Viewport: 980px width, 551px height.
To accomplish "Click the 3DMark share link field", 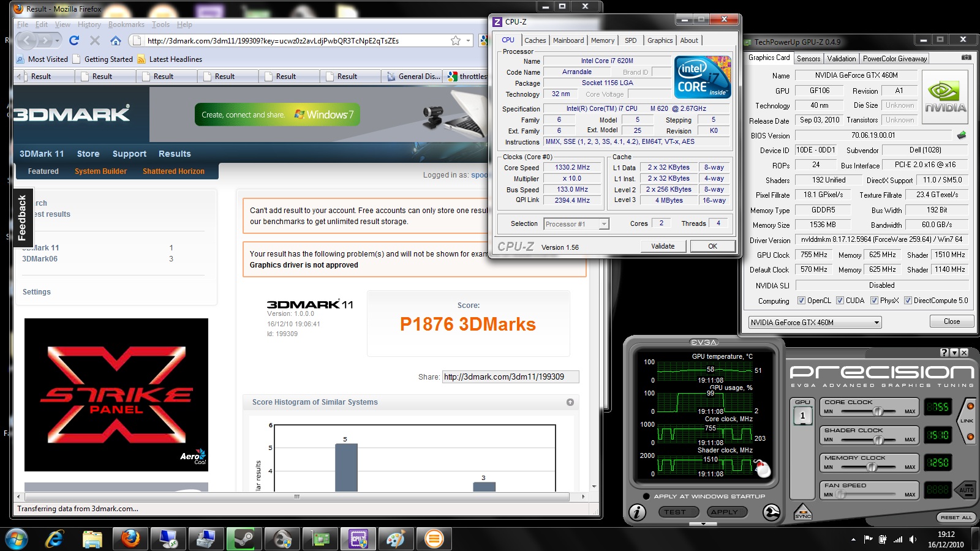I will pyautogui.click(x=511, y=377).
